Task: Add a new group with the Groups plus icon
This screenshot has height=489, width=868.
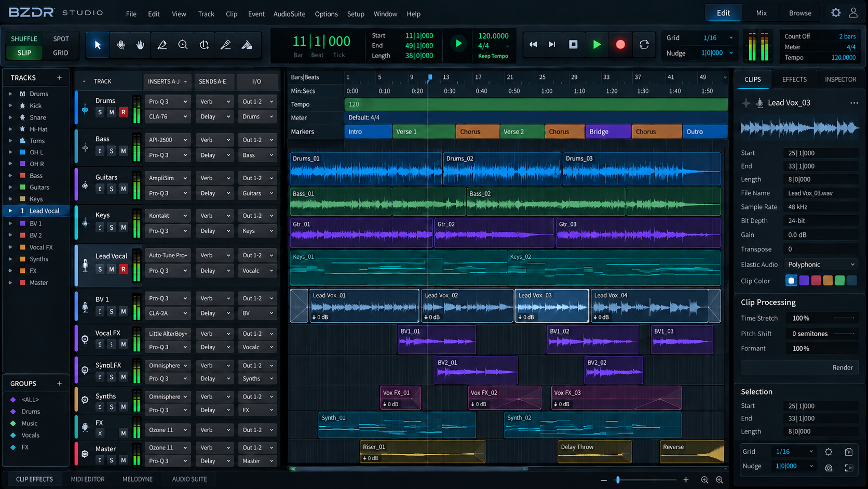Action: (59, 384)
